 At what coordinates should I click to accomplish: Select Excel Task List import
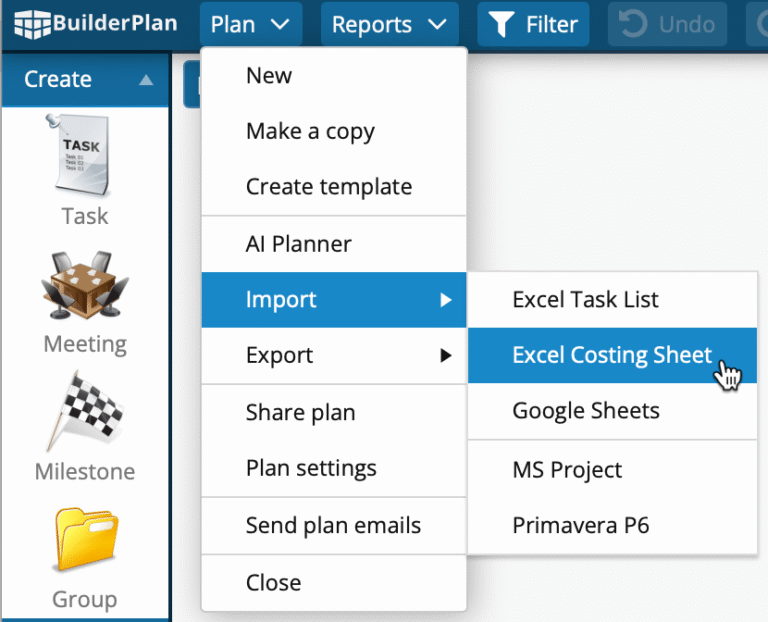[585, 299]
